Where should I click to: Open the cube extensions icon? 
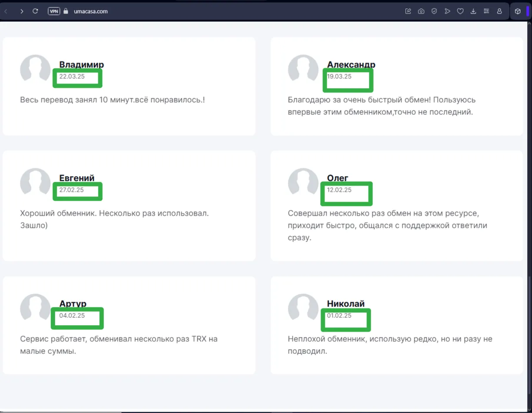[518, 11]
